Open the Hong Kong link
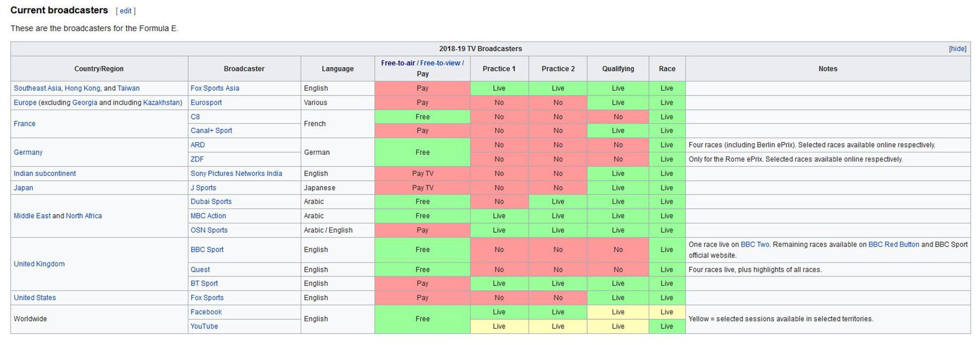 click(82, 89)
